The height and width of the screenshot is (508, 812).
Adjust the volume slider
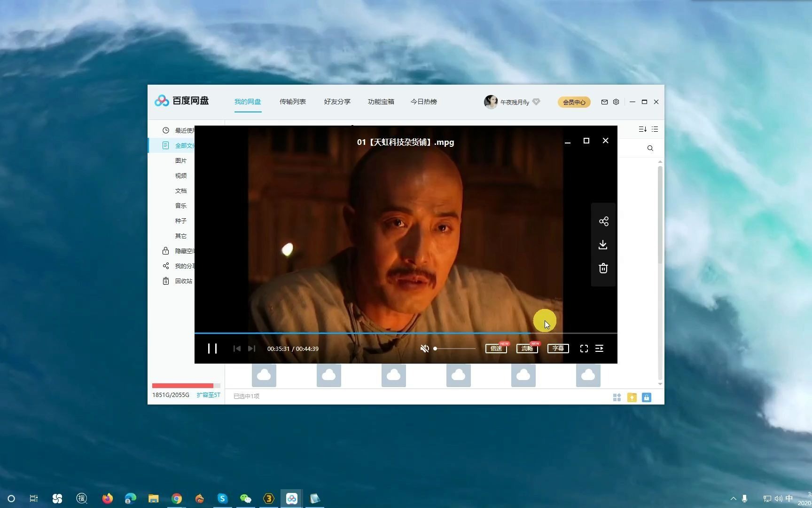click(454, 349)
